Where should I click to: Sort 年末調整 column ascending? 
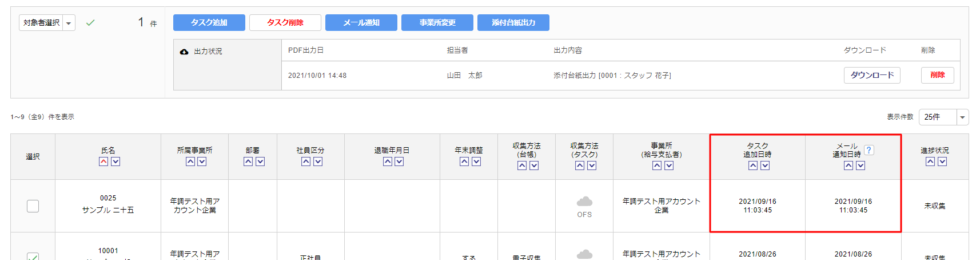pyautogui.click(x=464, y=161)
